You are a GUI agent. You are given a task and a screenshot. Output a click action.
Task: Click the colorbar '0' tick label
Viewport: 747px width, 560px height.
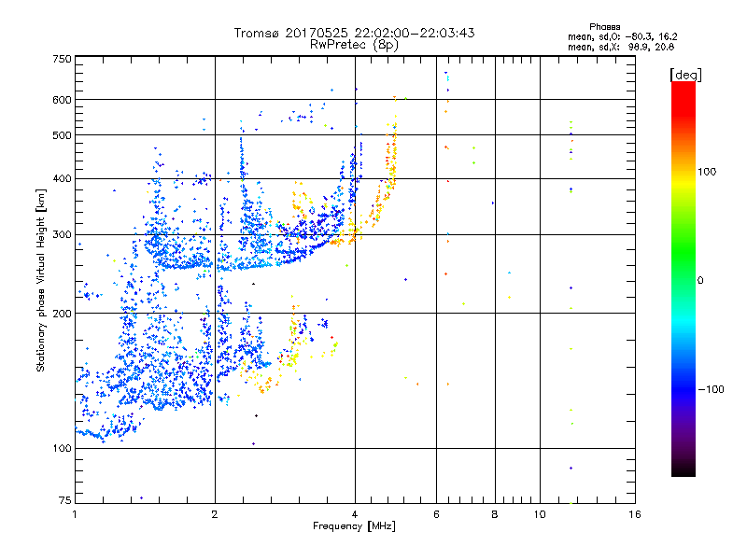point(700,281)
